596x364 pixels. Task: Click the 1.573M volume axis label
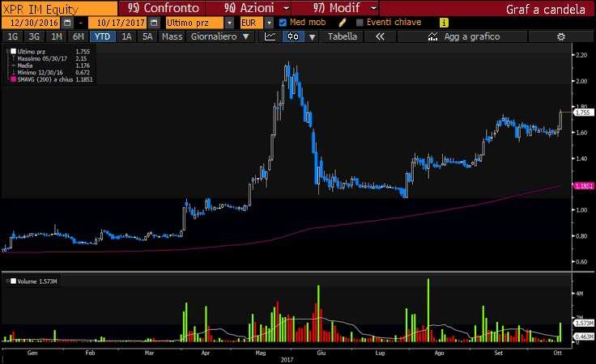(584, 324)
